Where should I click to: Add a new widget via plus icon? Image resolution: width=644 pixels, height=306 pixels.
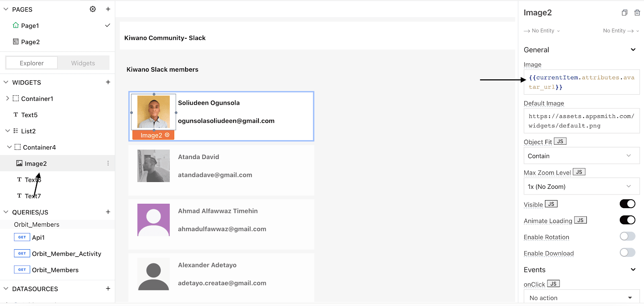(108, 82)
